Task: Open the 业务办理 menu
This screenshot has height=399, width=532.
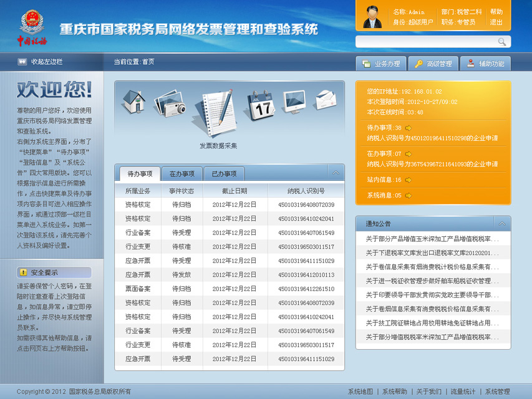Action: click(x=381, y=64)
